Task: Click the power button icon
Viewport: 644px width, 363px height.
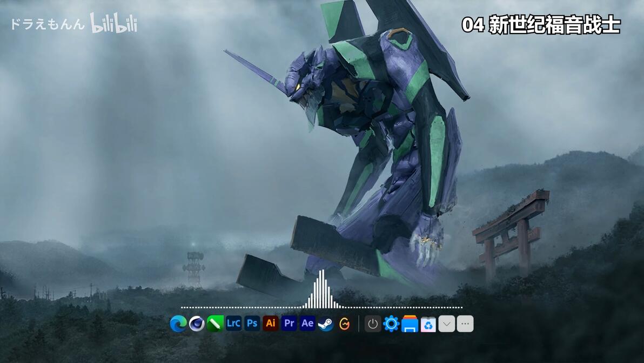Action: [x=373, y=324]
